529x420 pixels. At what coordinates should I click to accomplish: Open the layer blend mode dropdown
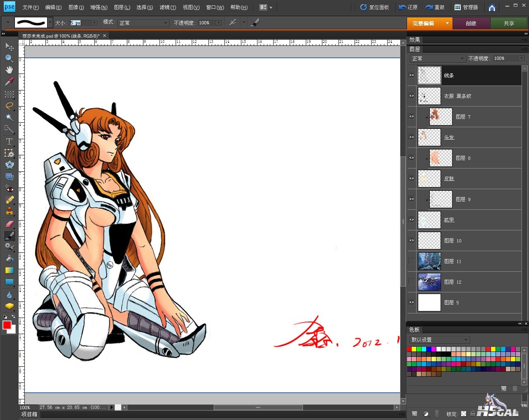pyautogui.click(x=438, y=59)
